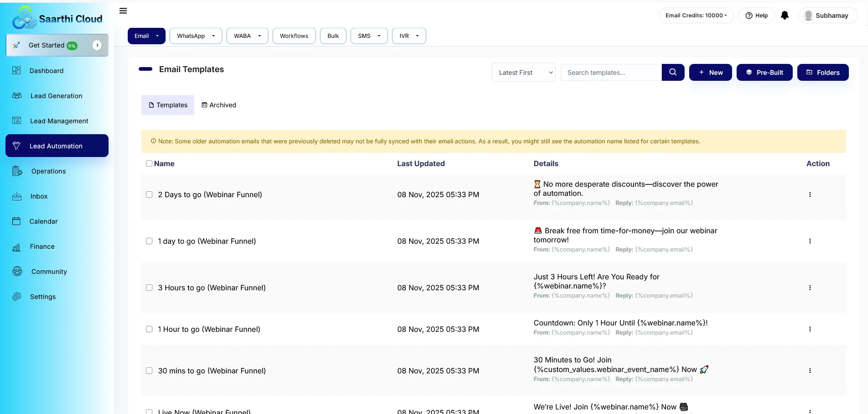Click the Settings gear icon in sidebar
The height and width of the screenshot is (414, 868).
(x=17, y=297)
